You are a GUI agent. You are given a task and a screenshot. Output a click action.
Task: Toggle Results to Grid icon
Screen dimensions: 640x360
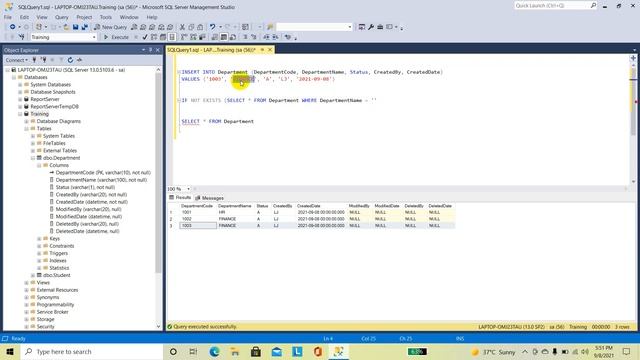224,37
